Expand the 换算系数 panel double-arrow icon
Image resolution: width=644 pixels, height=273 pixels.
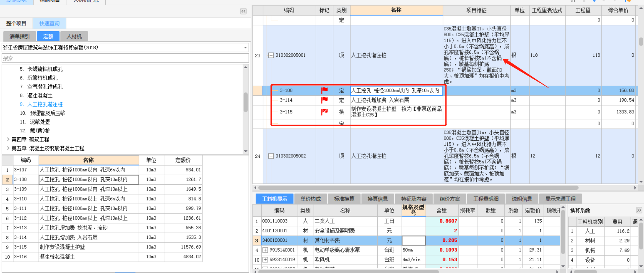tap(639, 210)
